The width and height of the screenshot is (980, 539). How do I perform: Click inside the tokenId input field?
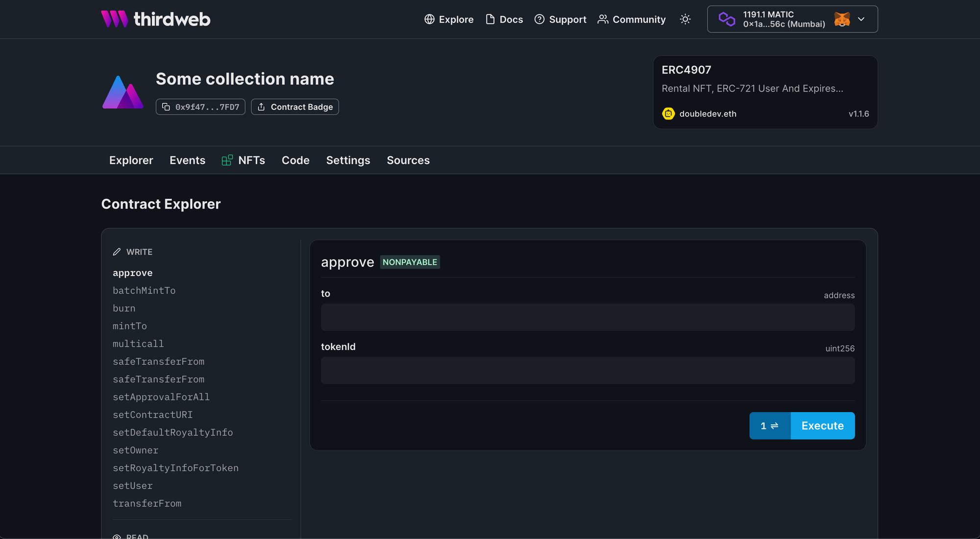[x=588, y=371]
